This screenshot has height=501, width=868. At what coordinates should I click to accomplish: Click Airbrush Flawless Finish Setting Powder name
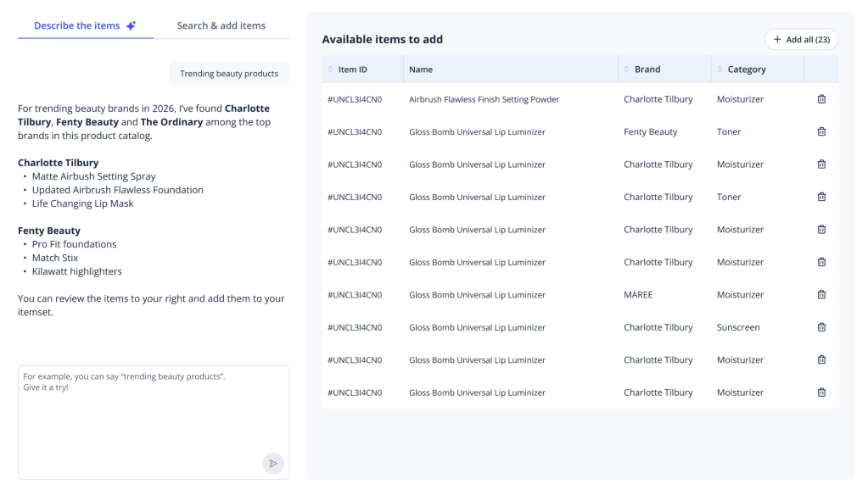484,99
